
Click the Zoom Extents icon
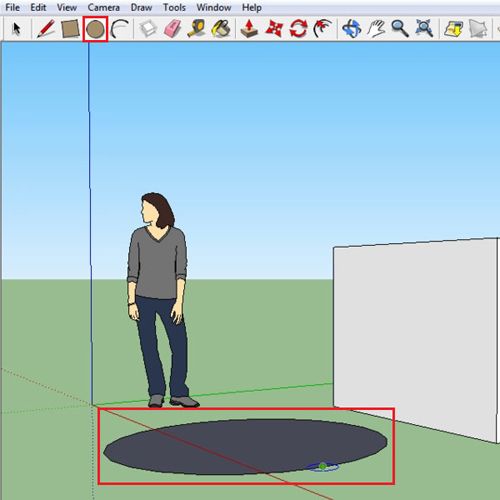click(424, 29)
